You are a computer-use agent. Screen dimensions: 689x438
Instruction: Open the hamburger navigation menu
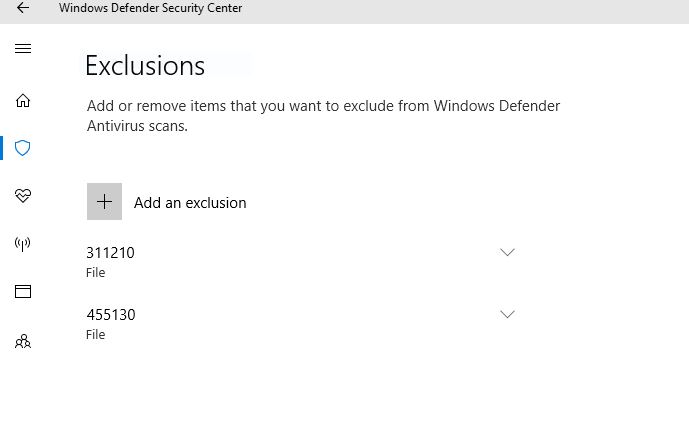click(23, 48)
